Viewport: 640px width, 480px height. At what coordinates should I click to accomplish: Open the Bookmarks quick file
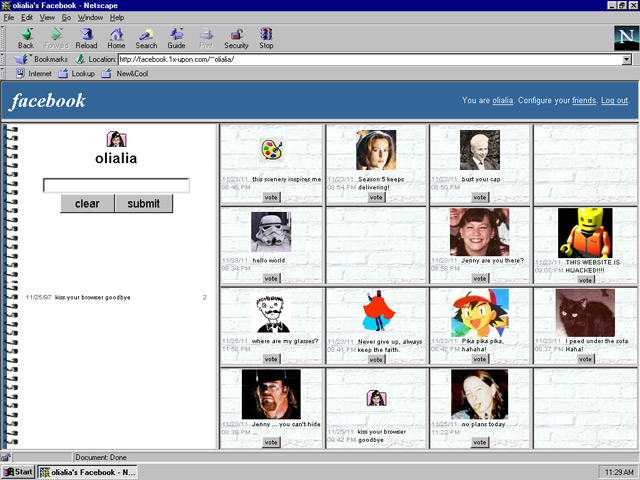click(43, 60)
